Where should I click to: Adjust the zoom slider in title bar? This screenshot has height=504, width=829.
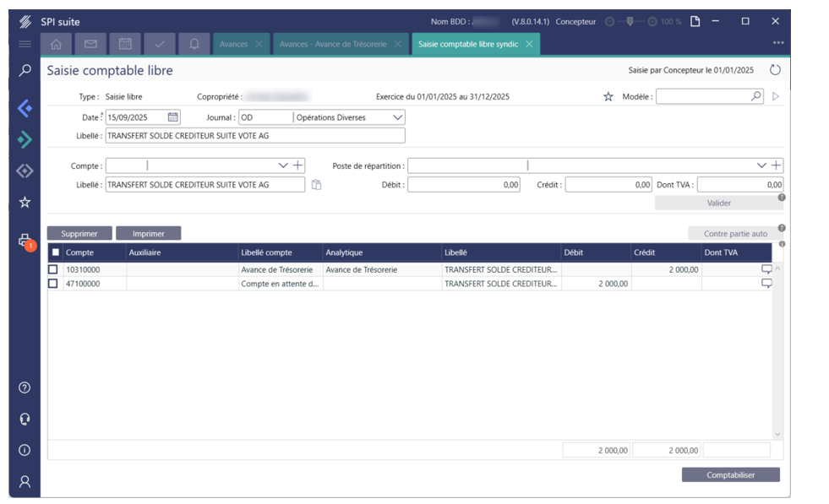point(630,21)
